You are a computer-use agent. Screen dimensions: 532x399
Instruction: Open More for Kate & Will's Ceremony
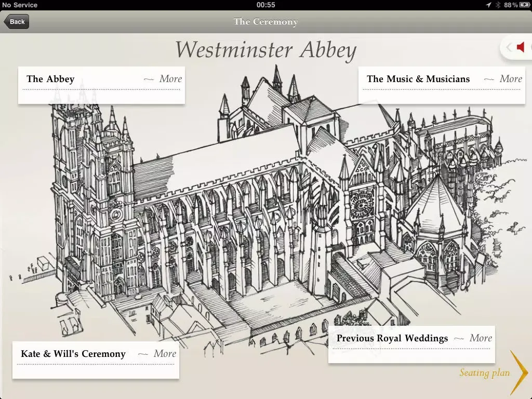click(165, 353)
